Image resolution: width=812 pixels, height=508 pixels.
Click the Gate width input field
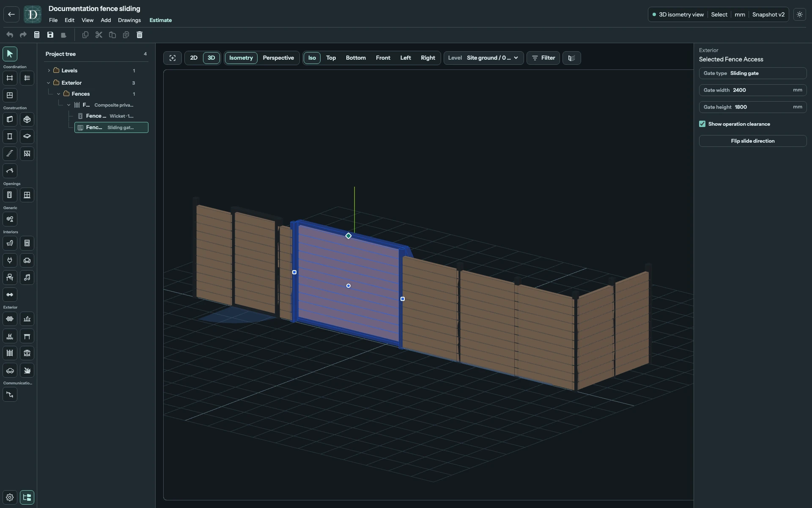click(753, 90)
